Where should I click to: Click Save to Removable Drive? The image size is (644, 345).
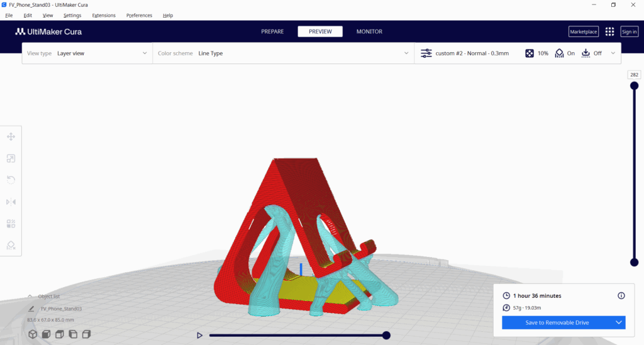click(557, 322)
